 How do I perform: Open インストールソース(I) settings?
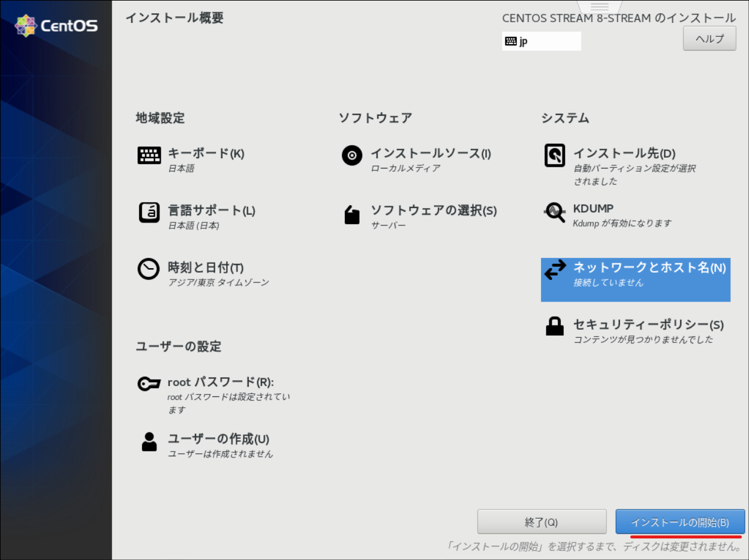pos(431,153)
